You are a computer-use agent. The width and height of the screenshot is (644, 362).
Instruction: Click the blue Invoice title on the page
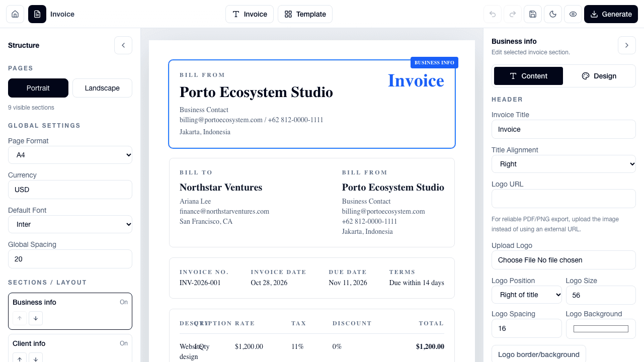click(416, 80)
